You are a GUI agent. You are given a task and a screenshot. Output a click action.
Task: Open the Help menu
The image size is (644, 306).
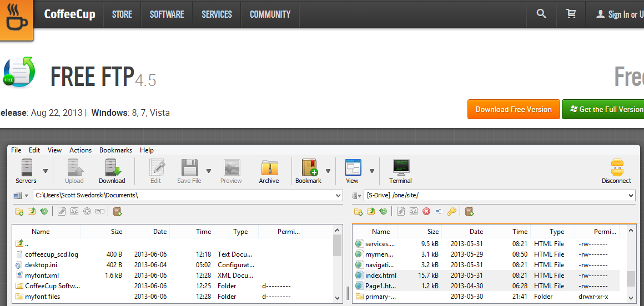pyautogui.click(x=147, y=150)
